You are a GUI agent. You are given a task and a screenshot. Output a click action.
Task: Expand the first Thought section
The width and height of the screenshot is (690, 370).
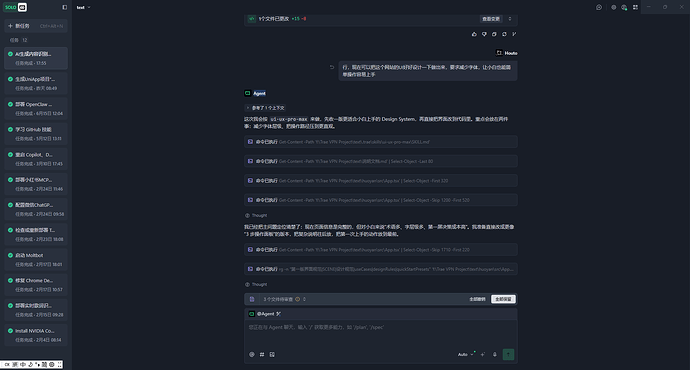(x=256, y=215)
